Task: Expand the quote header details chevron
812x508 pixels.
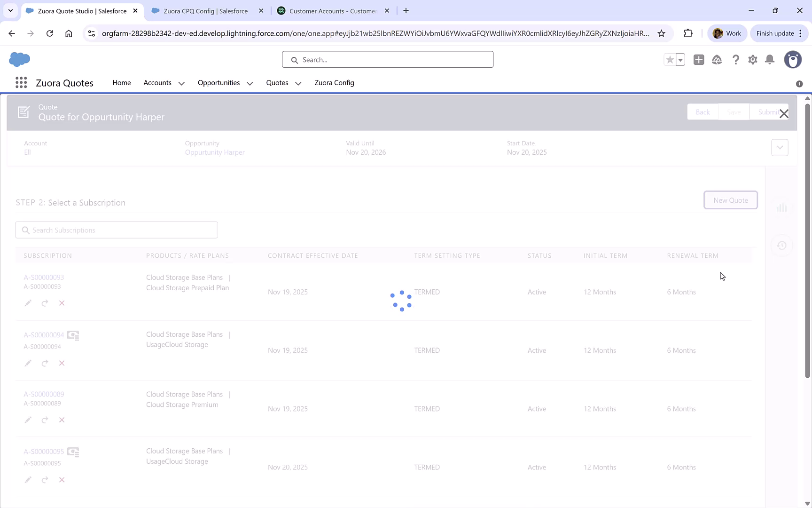Action: click(x=780, y=147)
